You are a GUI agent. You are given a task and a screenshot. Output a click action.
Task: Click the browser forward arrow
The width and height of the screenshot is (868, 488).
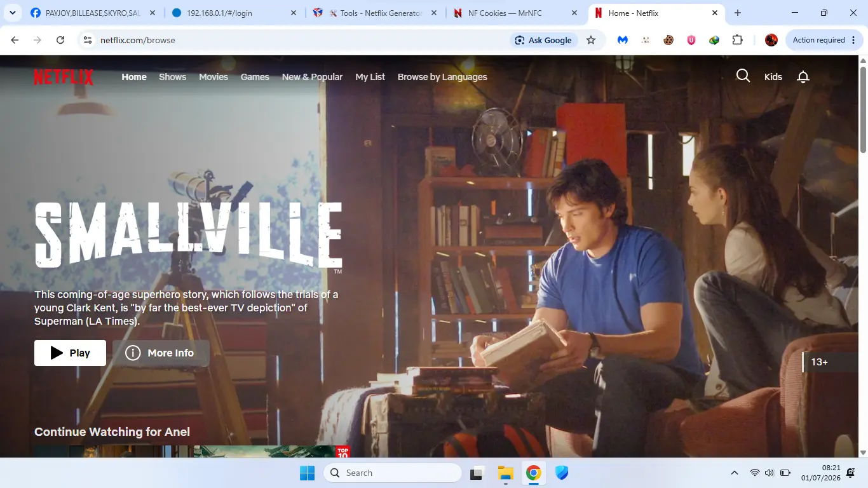(x=37, y=40)
